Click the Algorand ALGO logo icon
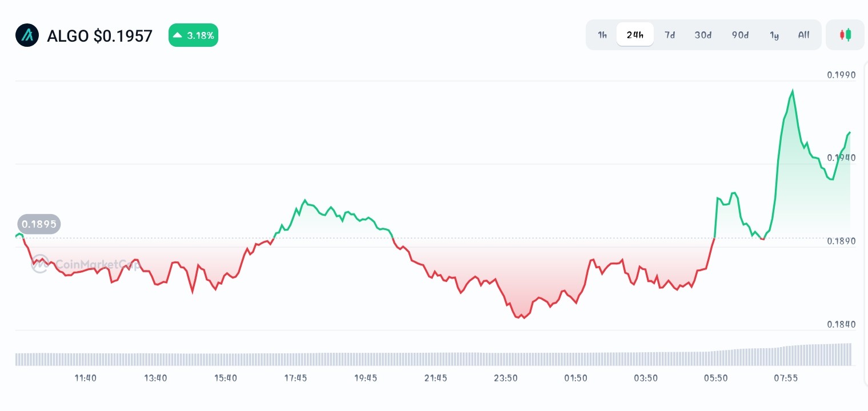 coord(27,35)
